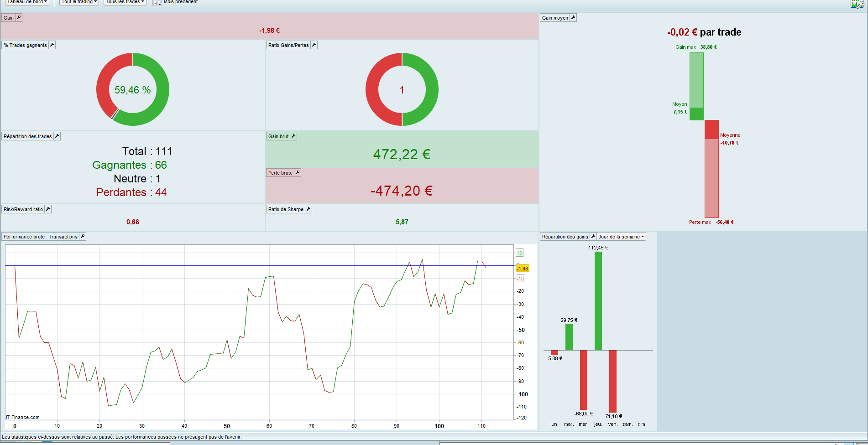Click the red half of Ratio Gains/Pertes donut
Screen dimensions: 868x445
(x=372, y=89)
